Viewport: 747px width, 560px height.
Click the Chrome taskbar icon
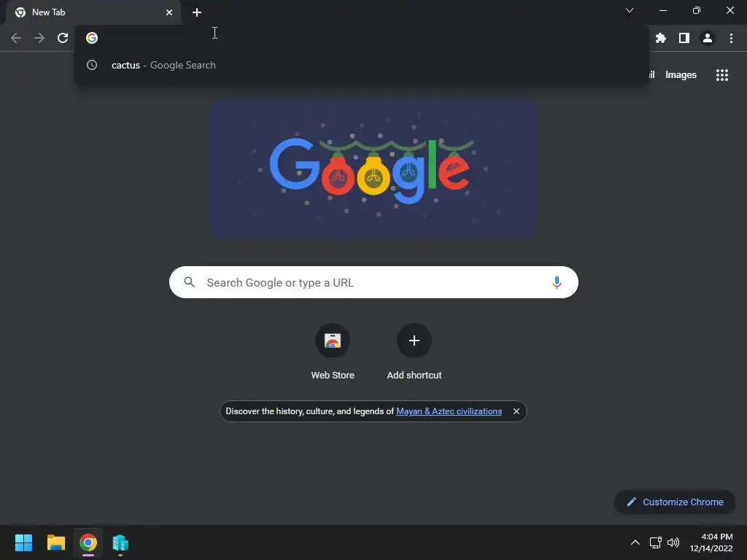(88, 542)
